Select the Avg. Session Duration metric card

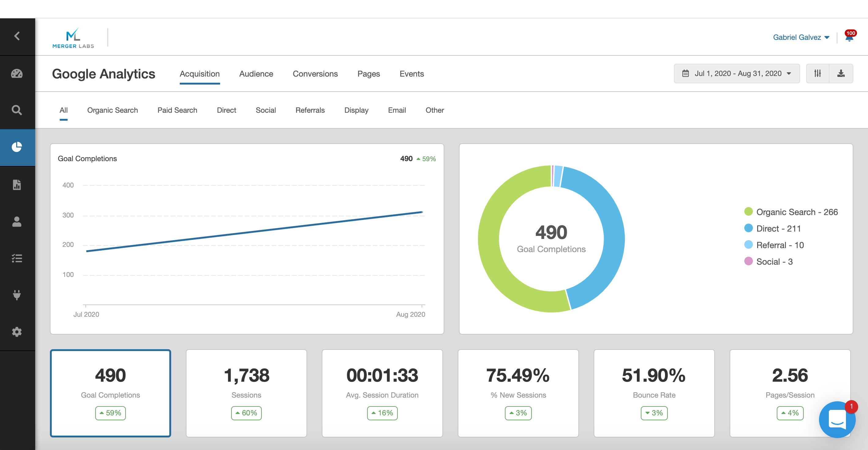[382, 393]
